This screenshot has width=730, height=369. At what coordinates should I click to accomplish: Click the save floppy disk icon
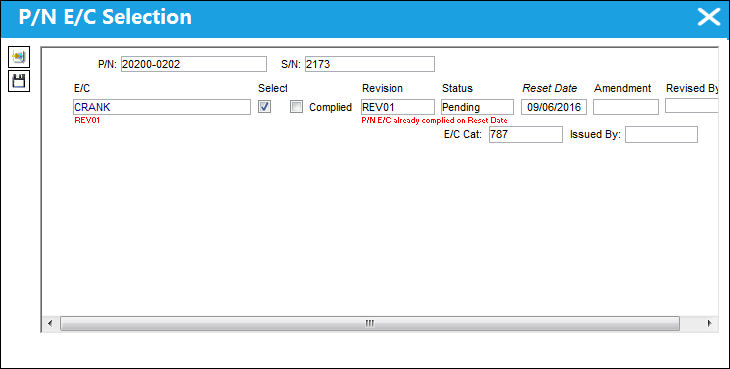(19, 81)
